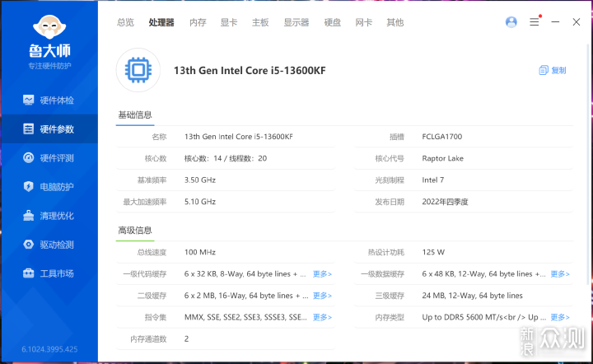Click 更多 for 一级数据缓存
The image size is (593, 364).
(x=560, y=273)
